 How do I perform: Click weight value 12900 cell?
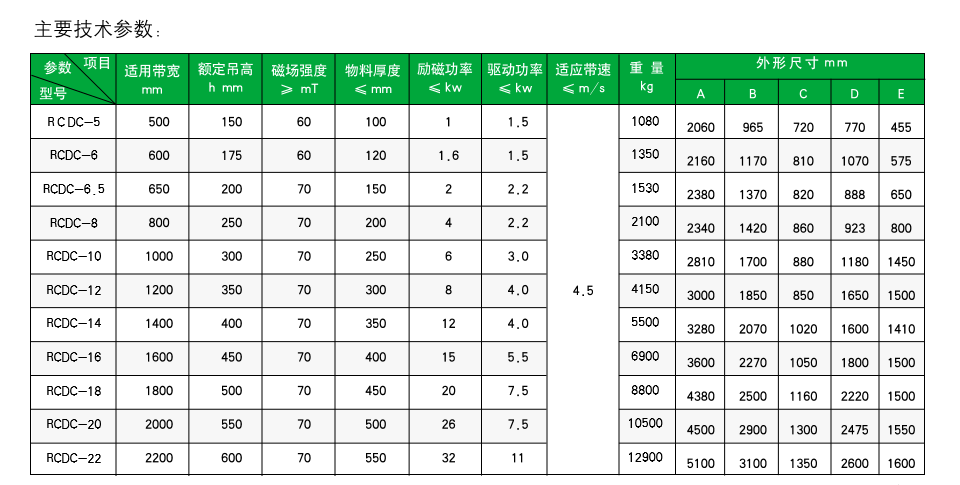tap(647, 457)
